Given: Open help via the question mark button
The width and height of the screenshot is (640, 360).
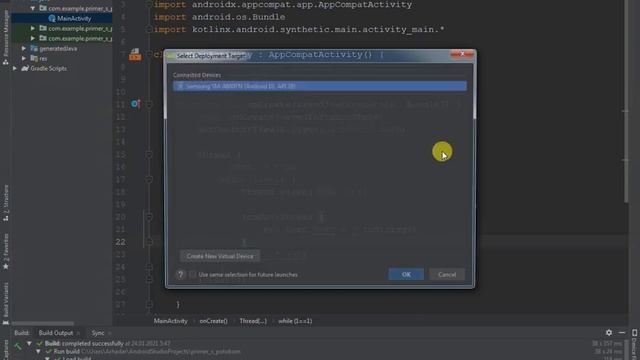Looking at the screenshot, I should point(180,274).
